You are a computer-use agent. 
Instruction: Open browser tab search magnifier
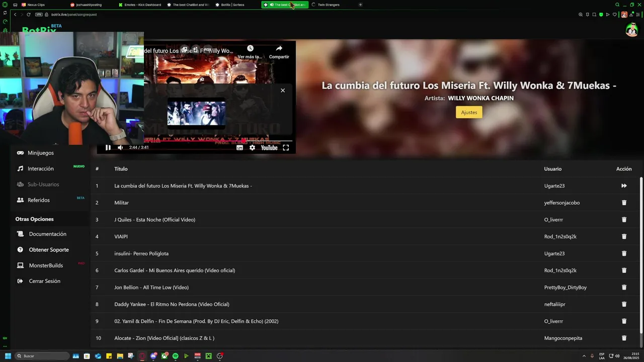(x=617, y=5)
